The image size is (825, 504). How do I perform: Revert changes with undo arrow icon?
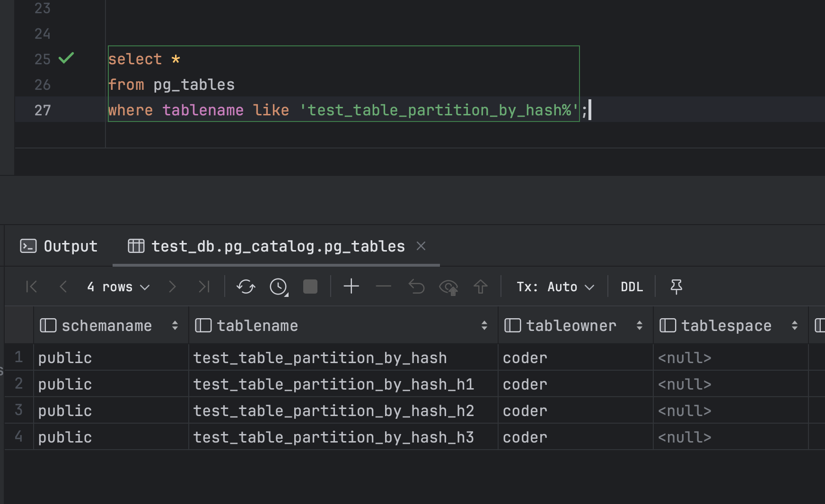coord(416,287)
